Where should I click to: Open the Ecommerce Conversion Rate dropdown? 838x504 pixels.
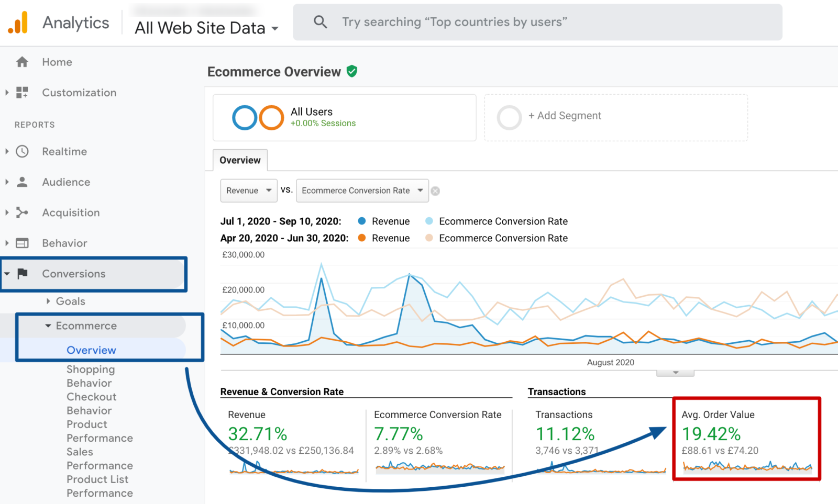[x=362, y=191]
